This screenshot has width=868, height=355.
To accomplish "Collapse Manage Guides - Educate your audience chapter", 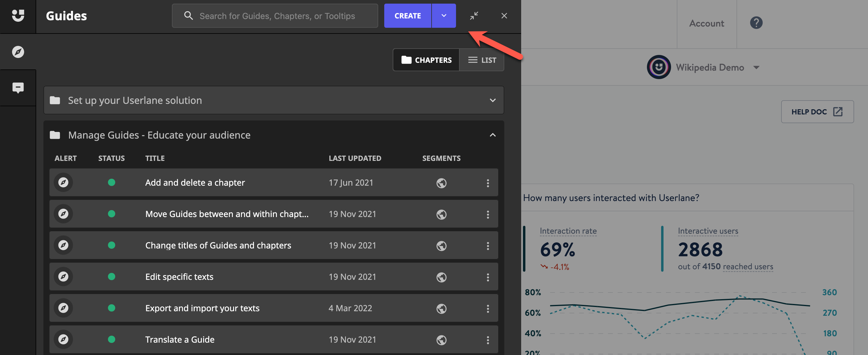I will tap(492, 135).
